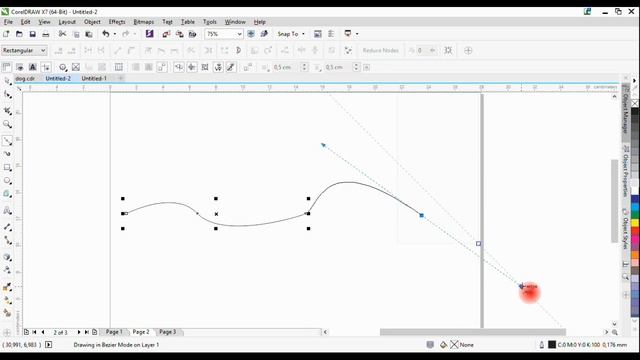The height and width of the screenshot is (360, 640).
Task: Select the Bezier curve tool
Action: tap(7, 140)
